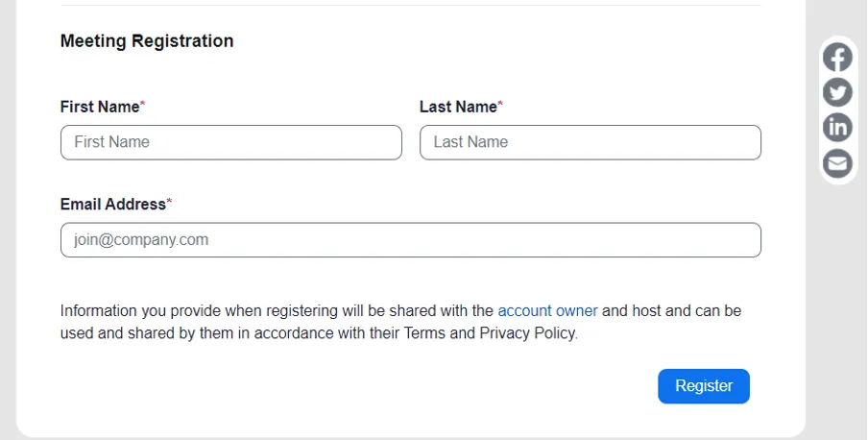Click the First Name label text
The height and width of the screenshot is (440, 868).
coord(100,107)
